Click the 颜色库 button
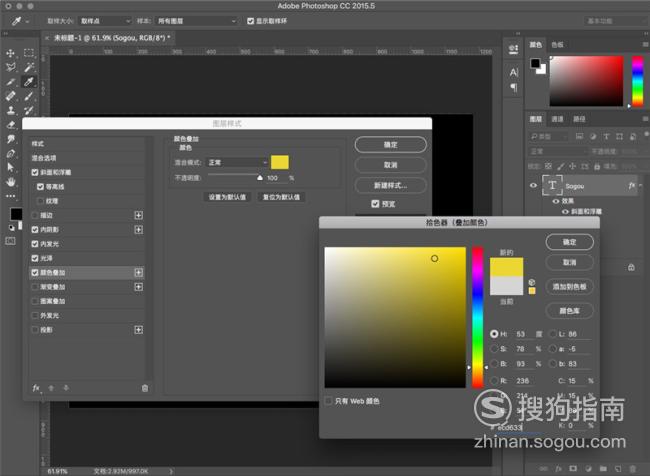Image resolution: width=650 pixels, height=476 pixels. click(570, 311)
